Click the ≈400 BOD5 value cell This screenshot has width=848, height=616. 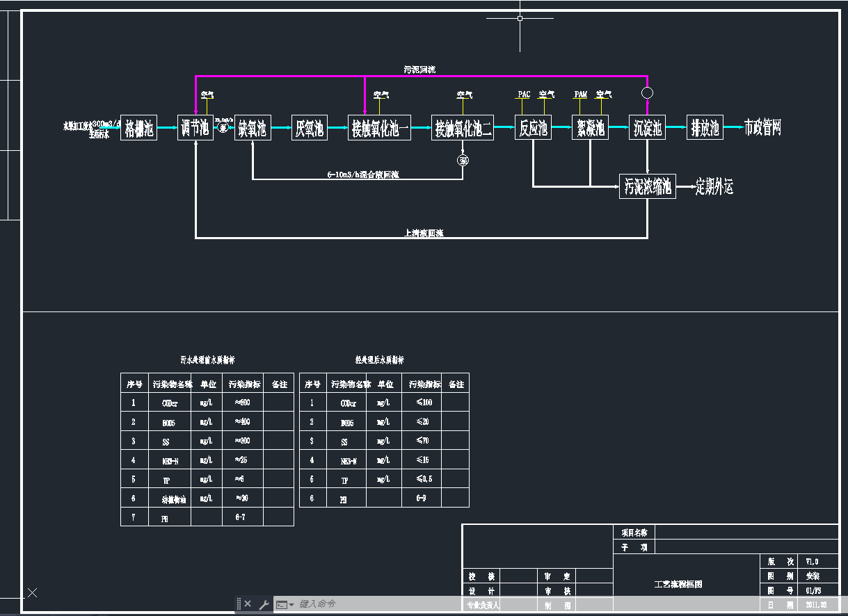click(242, 421)
